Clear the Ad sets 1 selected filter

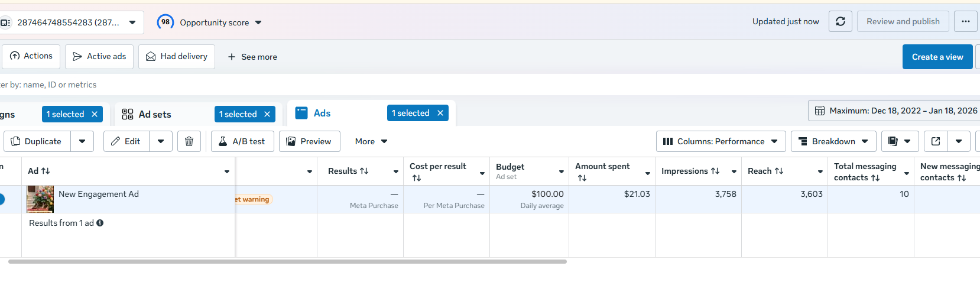click(267, 114)
